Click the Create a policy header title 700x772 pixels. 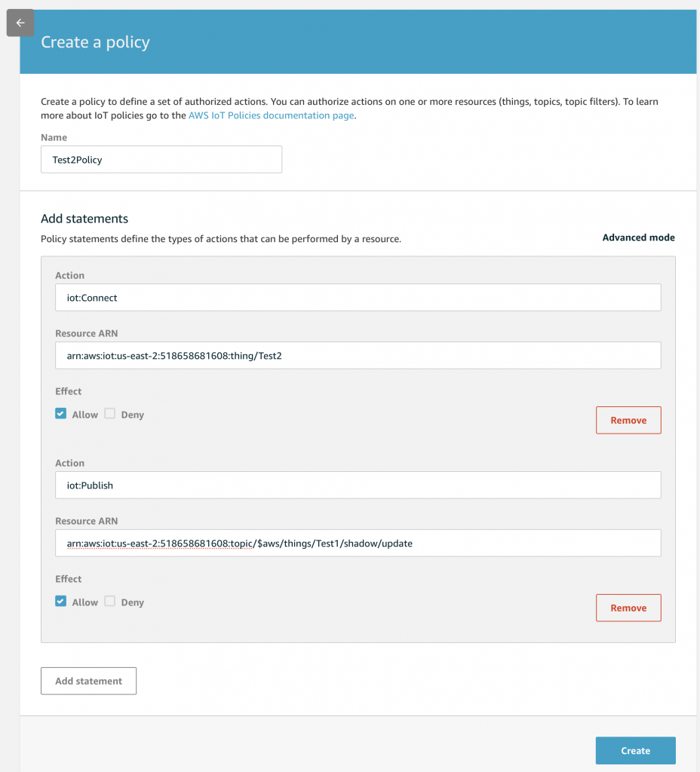click(95, 42)
